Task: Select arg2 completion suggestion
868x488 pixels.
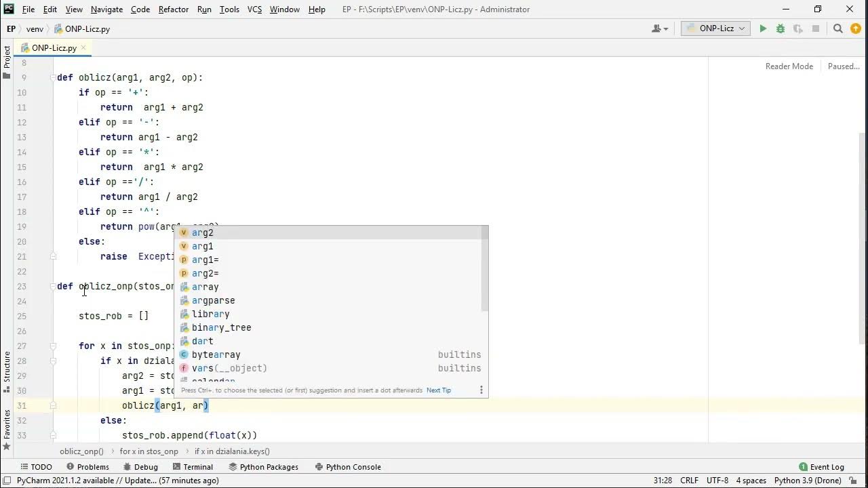Action: pyautogui.click(x=330, y=232)
